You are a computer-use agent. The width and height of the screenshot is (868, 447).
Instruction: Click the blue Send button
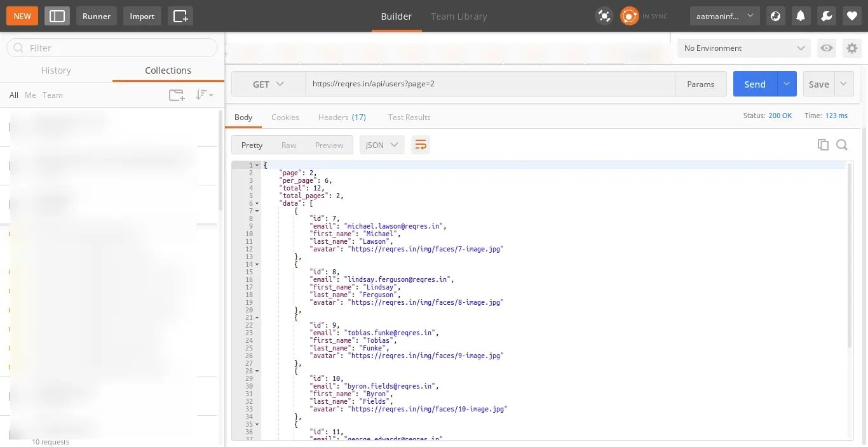click(x=755, y=84)
